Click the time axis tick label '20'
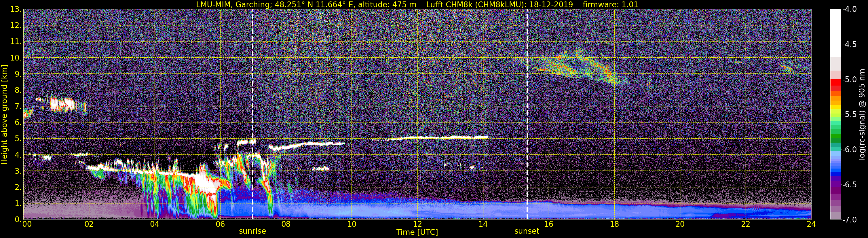The width and height of the screenshot is (868, 238). coord(680,224)
